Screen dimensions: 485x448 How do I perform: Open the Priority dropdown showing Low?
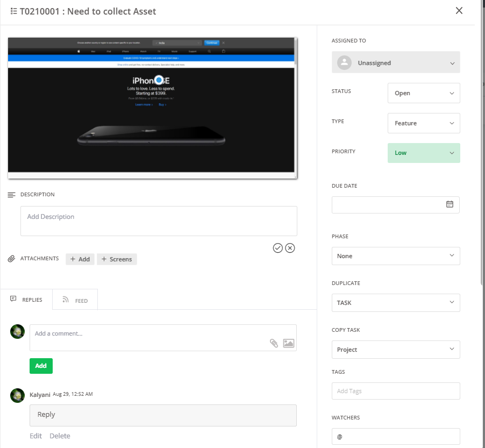coord(424,153)
